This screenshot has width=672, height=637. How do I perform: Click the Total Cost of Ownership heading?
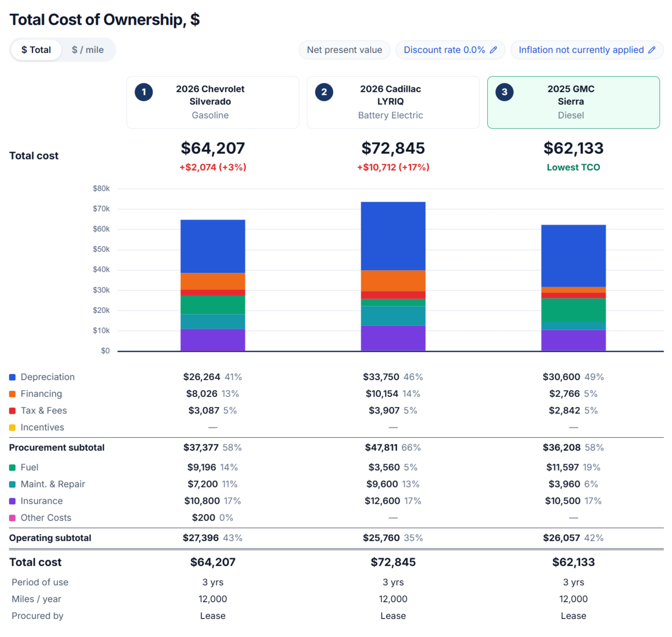pos(105,20)
